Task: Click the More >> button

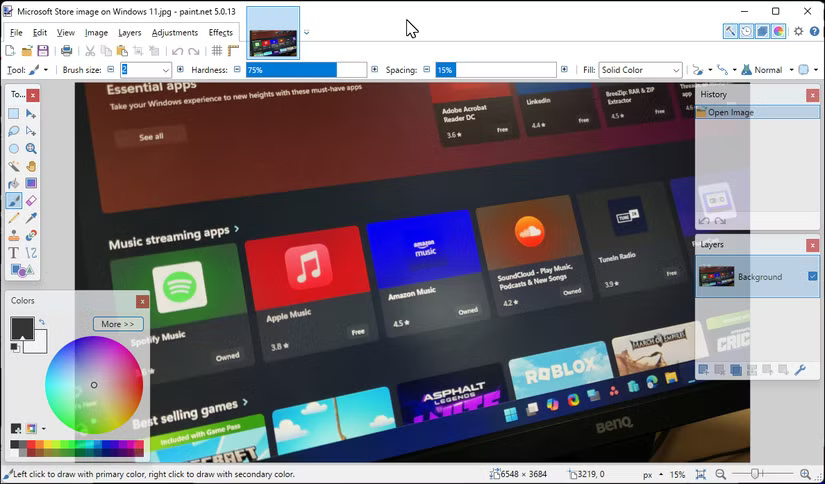Action: pyautogui.click(x=118, y=324)
